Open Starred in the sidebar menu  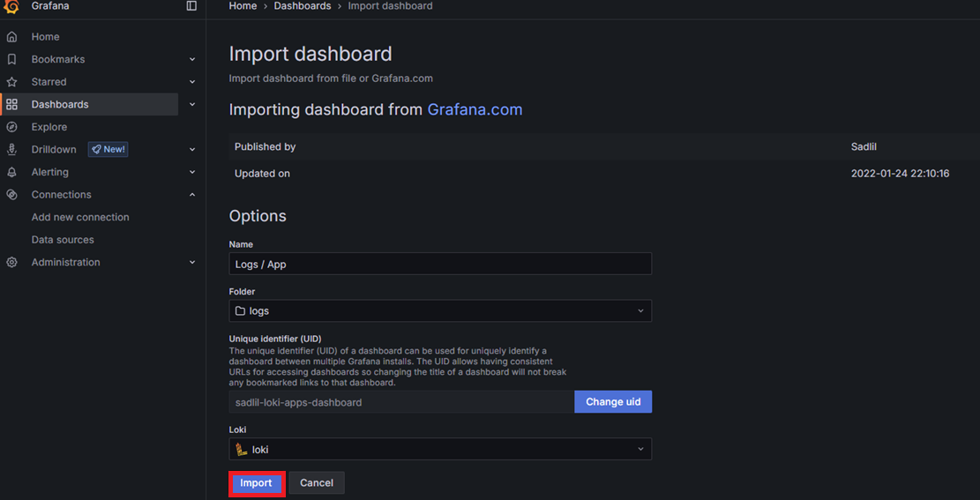[x=49, y=82]
